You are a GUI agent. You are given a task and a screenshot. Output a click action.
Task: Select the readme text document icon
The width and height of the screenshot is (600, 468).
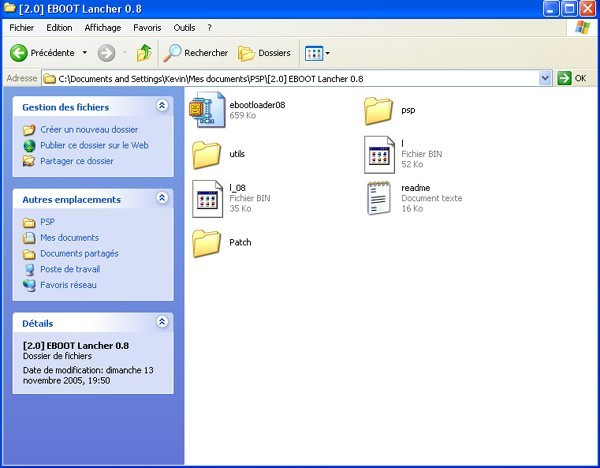[x=379, y=198]
